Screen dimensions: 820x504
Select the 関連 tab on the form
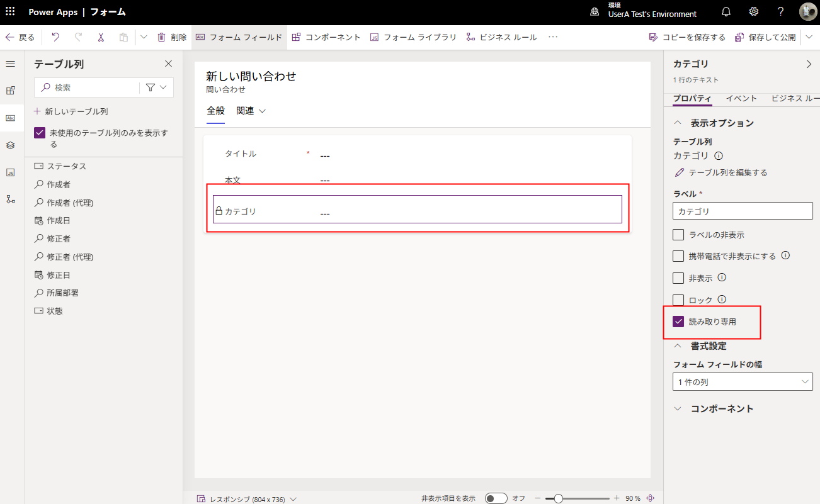pyautogui.click(x=251, y=111)
